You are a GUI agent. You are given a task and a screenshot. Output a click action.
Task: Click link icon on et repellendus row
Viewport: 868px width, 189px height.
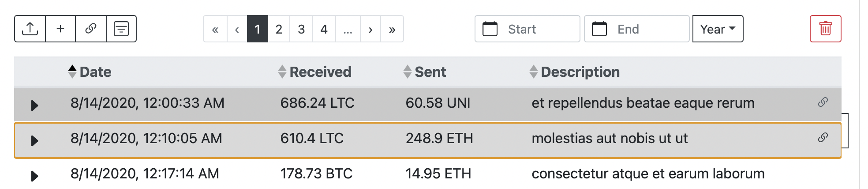click(x=823, y=102)
